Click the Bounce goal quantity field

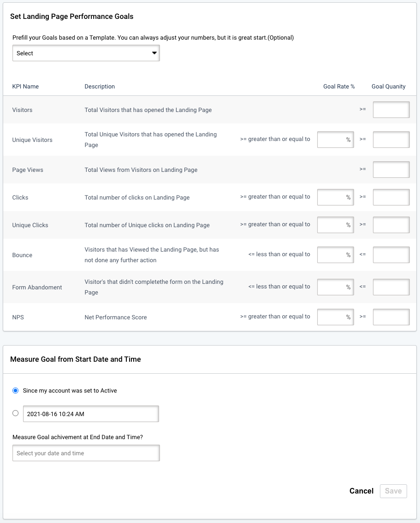[391, 254]
